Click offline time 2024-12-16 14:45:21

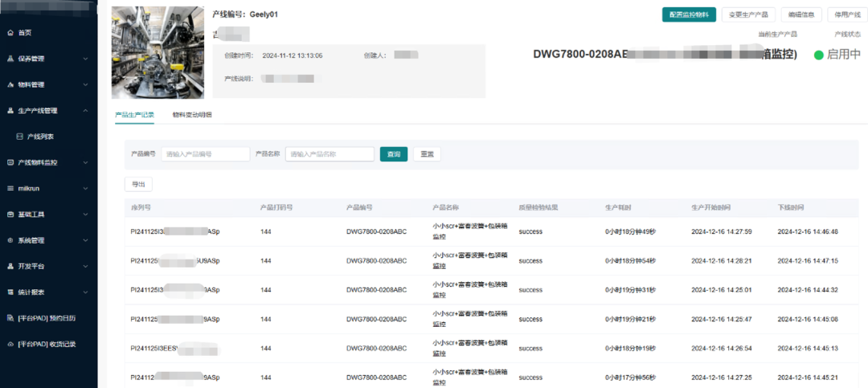(808, 378)
